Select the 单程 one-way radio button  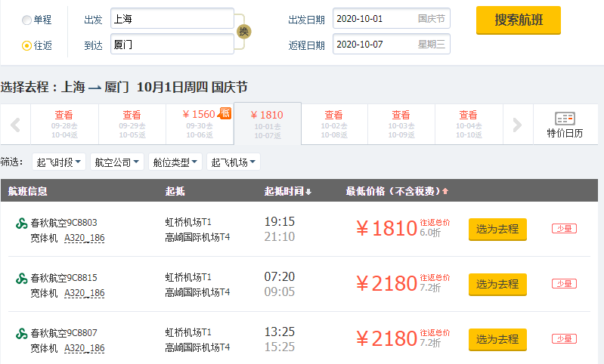pos(26,20)
